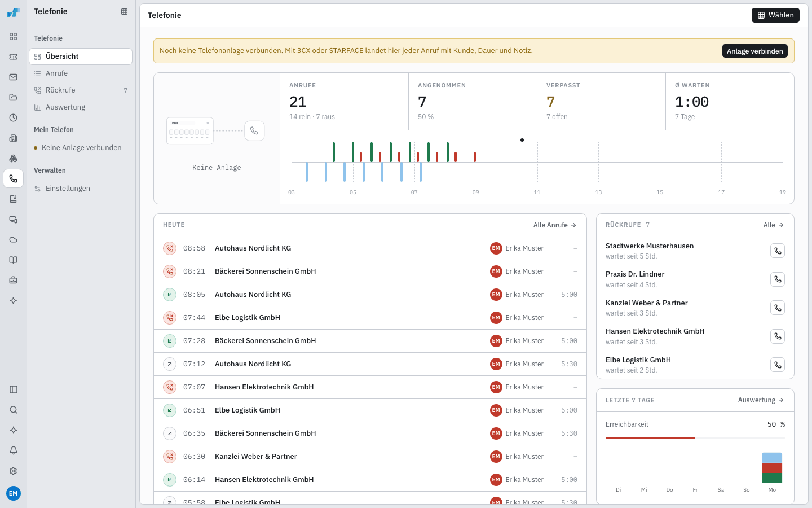The height and width of the screenshot is (508, 812).
Task: Call back Praxis Dr. Lindner
Action: click(778, 279)
